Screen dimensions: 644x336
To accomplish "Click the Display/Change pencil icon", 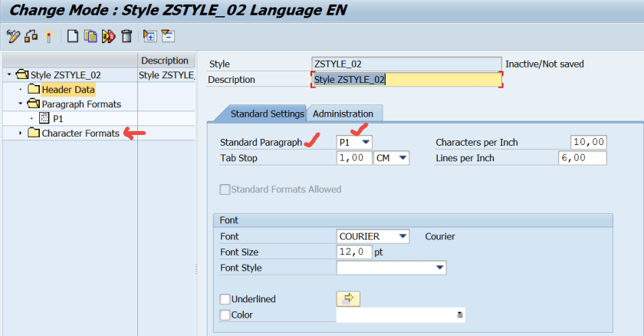I will (x=12, y=35).
